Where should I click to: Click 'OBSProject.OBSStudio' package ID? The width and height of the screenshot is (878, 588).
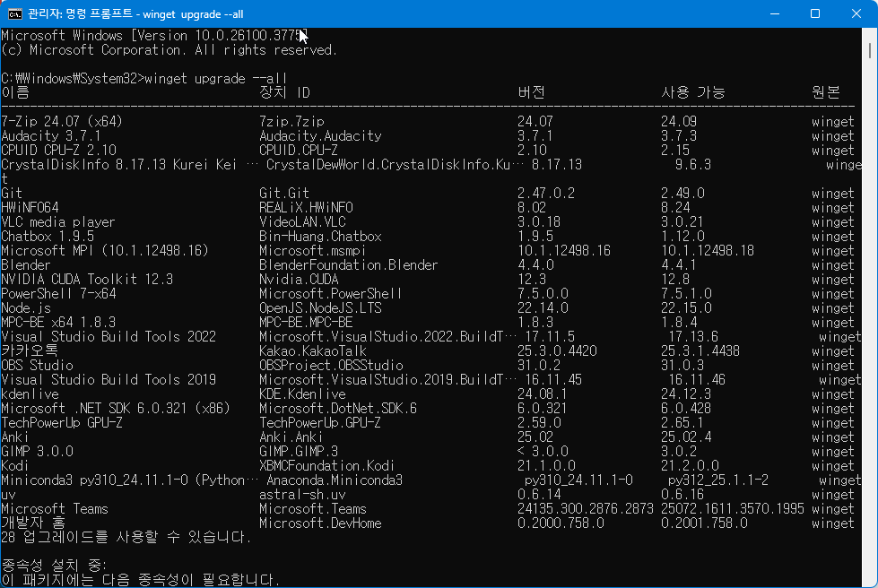click(x=331, y=366)
